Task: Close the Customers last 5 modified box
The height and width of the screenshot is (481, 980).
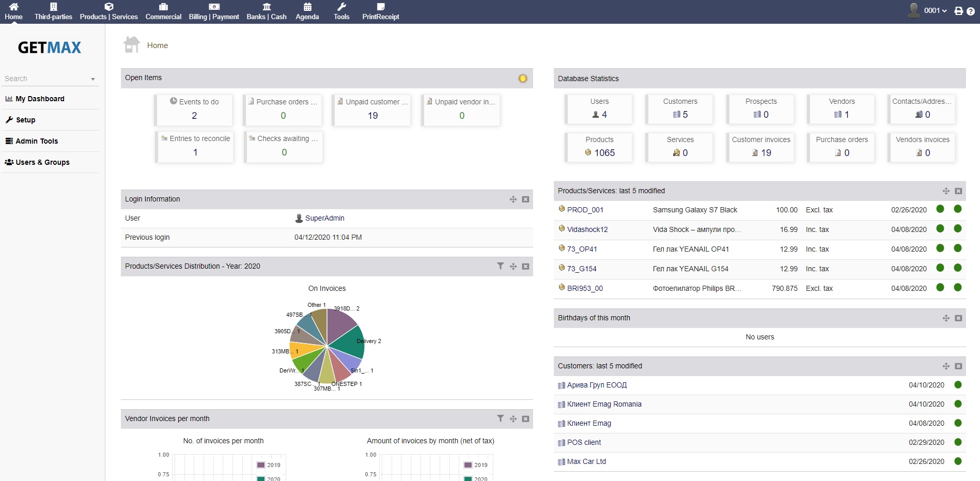Action: pyautogui.click(x=958, y=366)
